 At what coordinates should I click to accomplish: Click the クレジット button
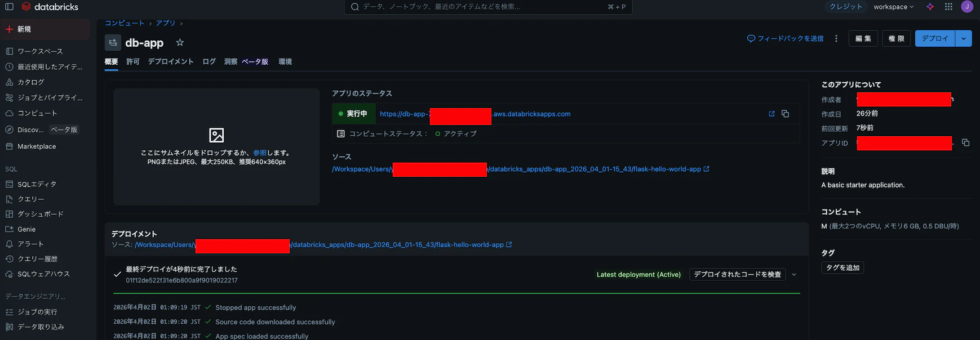coord(846,7)
